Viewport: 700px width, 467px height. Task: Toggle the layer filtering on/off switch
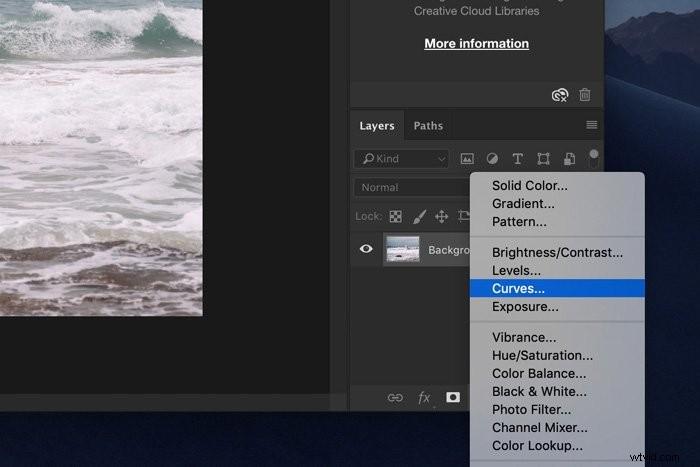click(x=593, y=158)
